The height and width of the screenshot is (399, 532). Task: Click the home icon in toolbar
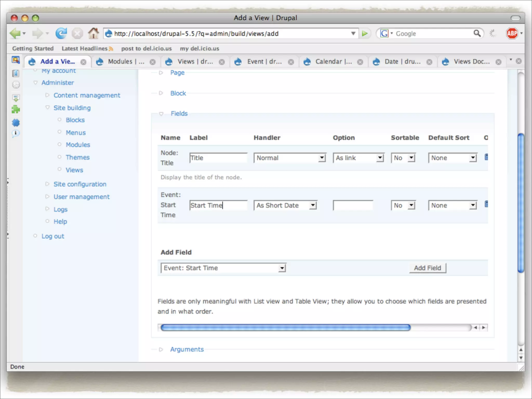tap(93, 34)
